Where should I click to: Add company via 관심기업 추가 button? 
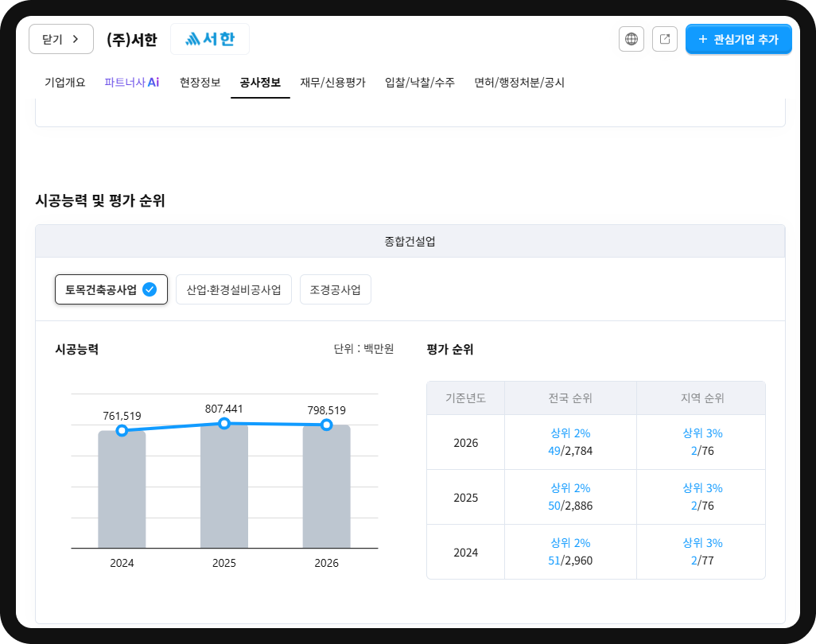pos(739,39)
